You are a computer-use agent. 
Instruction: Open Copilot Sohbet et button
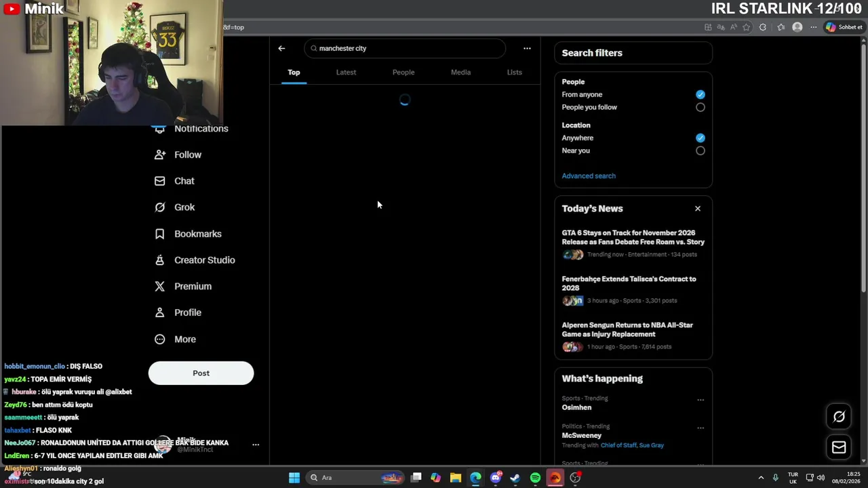point(844,27)
